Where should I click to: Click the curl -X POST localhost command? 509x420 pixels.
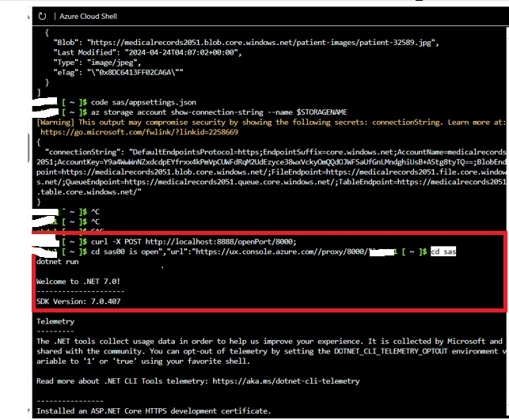[x=193, y=241]
